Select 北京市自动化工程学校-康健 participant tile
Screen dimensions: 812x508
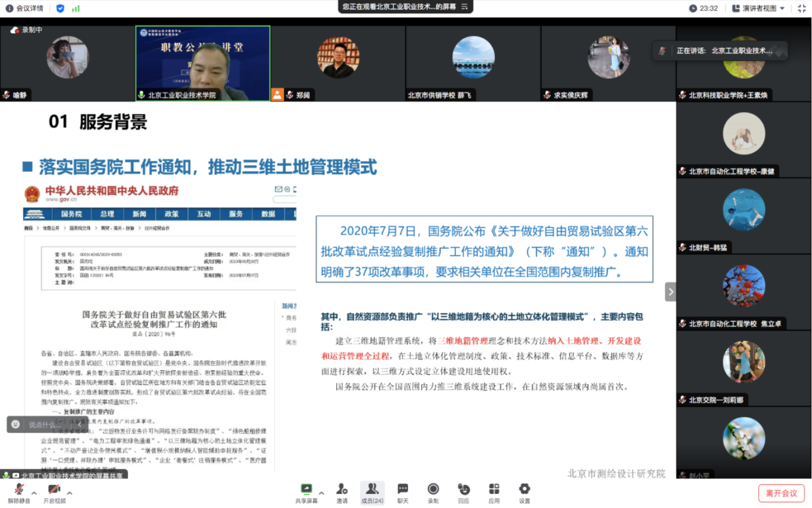click(x=744, y=139)
